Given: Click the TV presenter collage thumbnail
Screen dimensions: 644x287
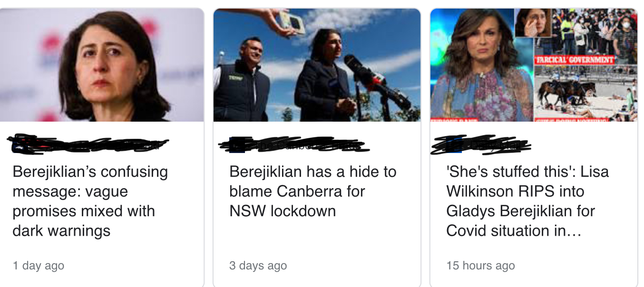Looking at the screenshot, I should (534, 65).
